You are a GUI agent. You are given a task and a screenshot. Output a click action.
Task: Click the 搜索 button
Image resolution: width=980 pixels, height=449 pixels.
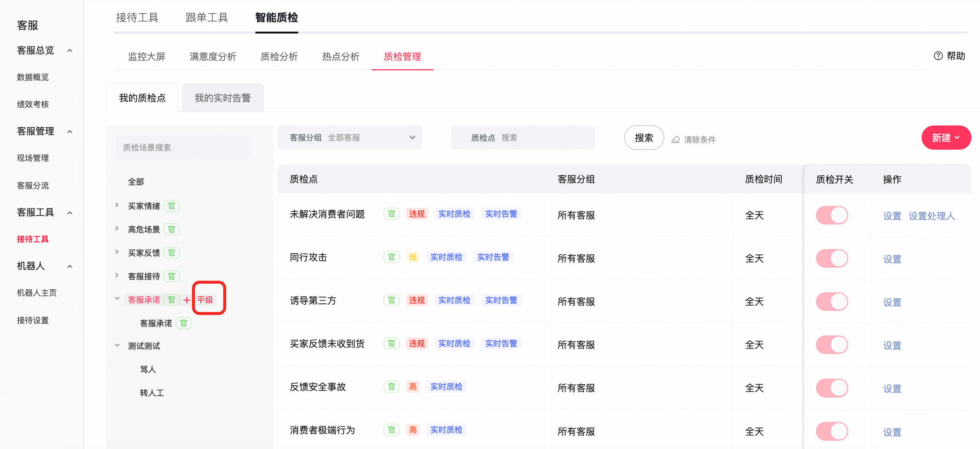[644, 138]
